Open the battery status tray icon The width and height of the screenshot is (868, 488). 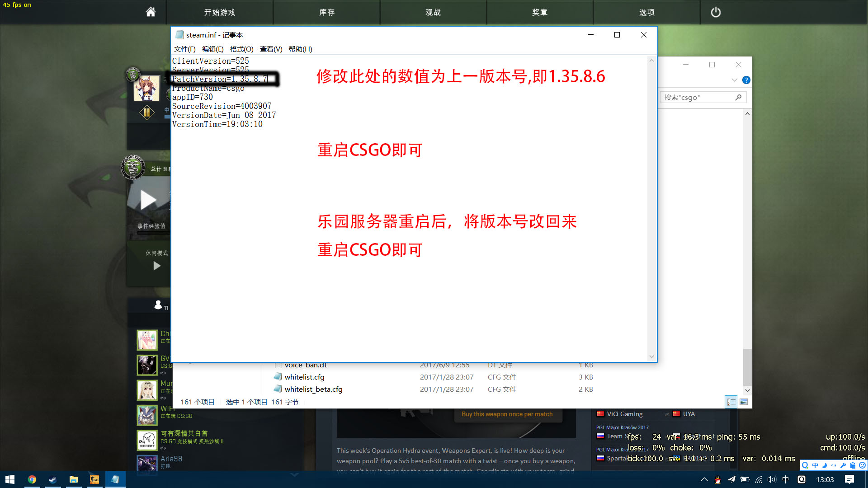point(745,479)
